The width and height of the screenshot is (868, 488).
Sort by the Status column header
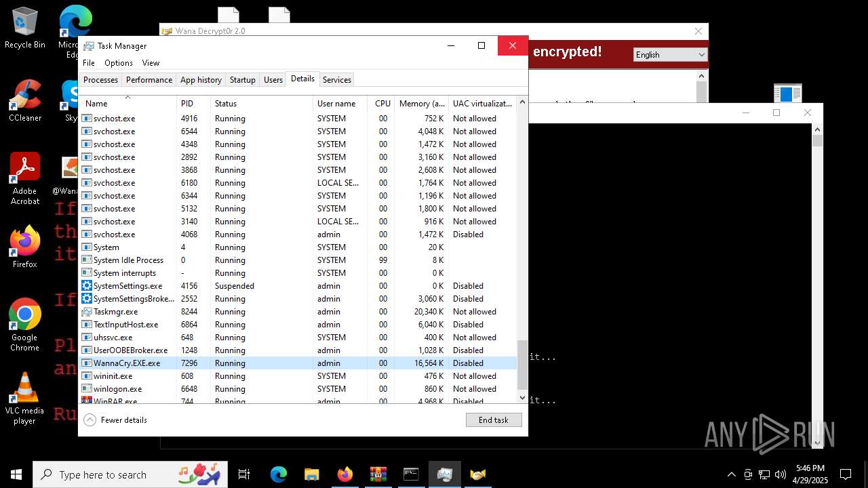click(262, 104)
